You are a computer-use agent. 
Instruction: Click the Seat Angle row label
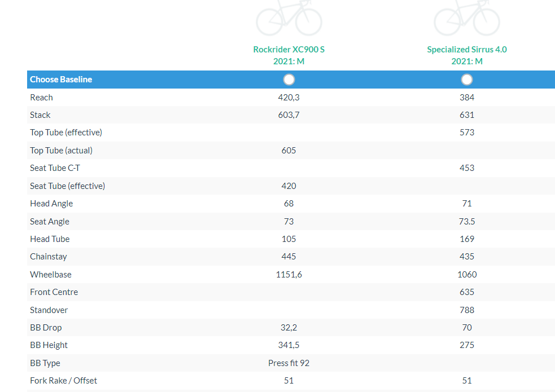point(50,222)
